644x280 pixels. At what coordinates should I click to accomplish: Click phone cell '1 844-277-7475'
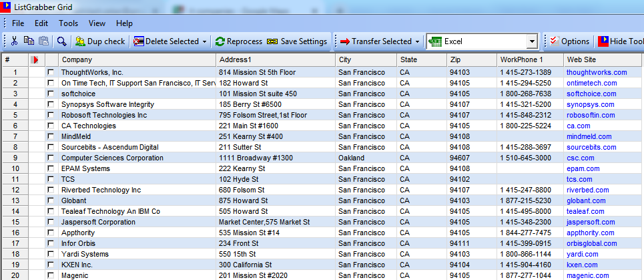[531, 233]
